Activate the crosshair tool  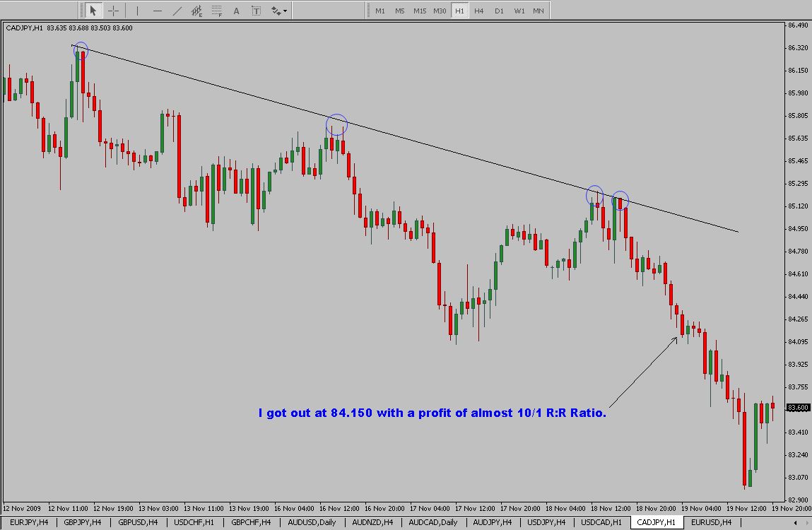tap(113, 11)
